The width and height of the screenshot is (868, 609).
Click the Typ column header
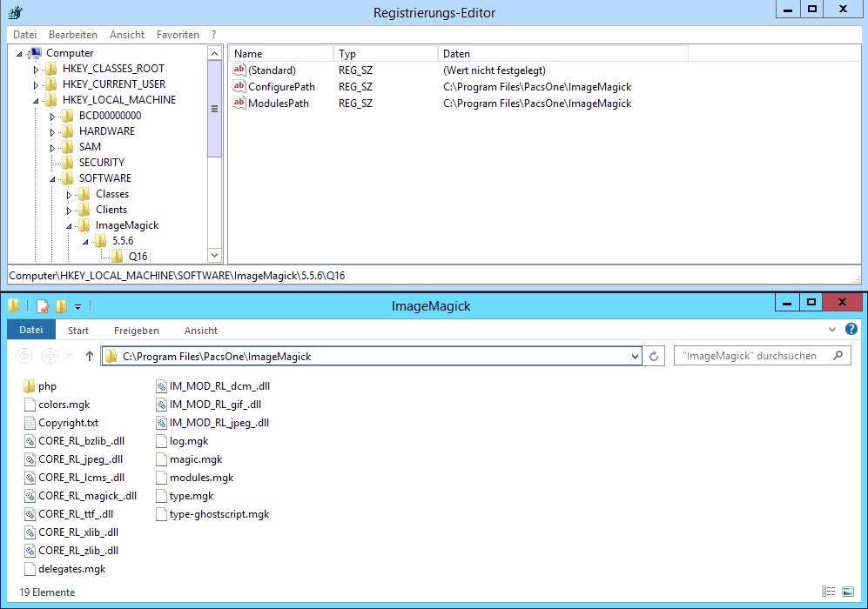[x=386, y=54]
